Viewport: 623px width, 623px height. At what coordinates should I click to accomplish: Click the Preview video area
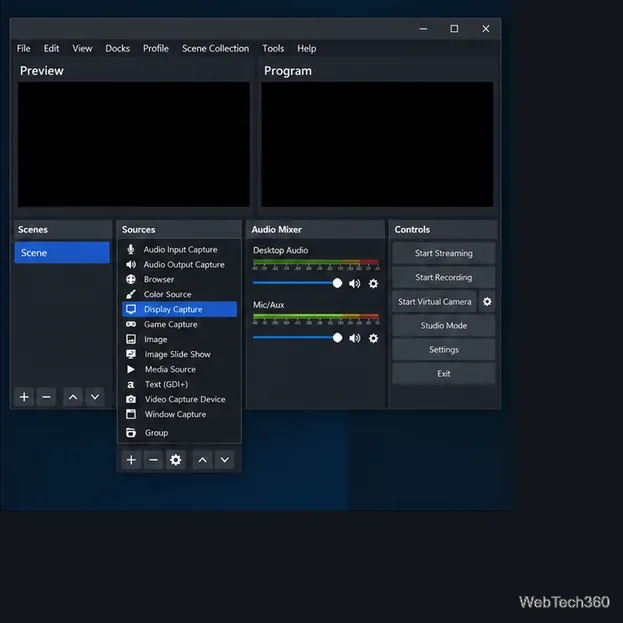(134, 144)
